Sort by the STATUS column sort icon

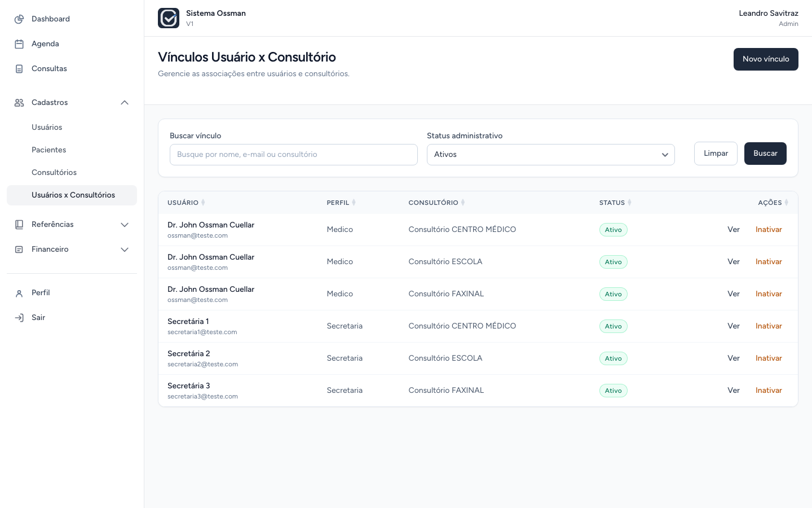[x=629, y=203]
